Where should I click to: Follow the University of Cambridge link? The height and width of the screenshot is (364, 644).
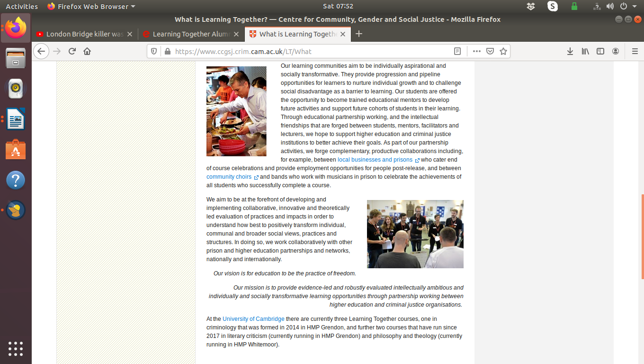[253, 319]
